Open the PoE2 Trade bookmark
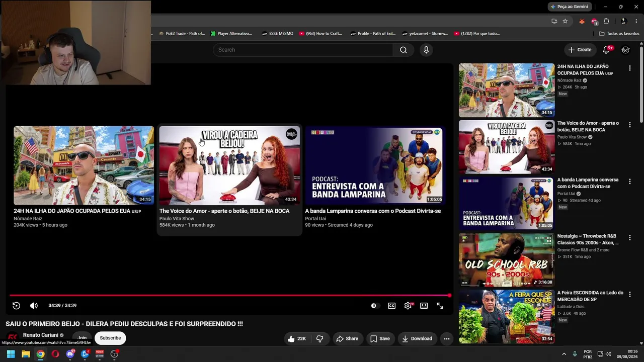 coord(182,34)
